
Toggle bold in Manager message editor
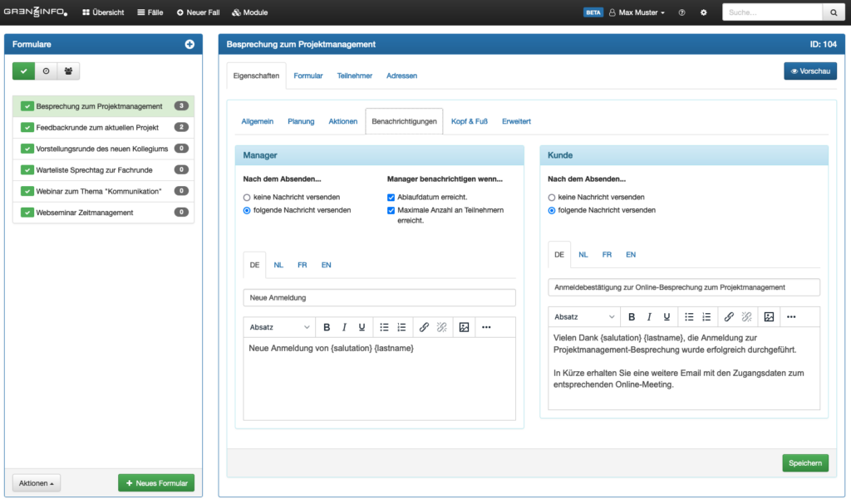(327, 327)
